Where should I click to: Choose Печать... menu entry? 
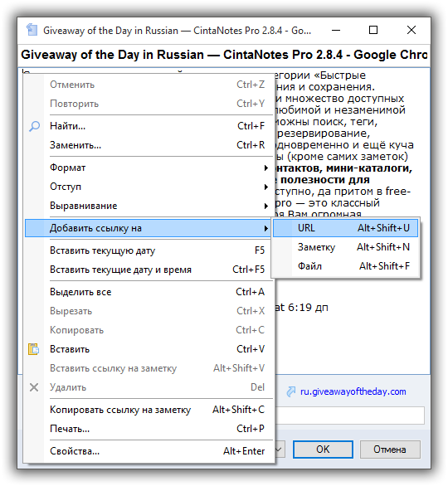[149, 429]
